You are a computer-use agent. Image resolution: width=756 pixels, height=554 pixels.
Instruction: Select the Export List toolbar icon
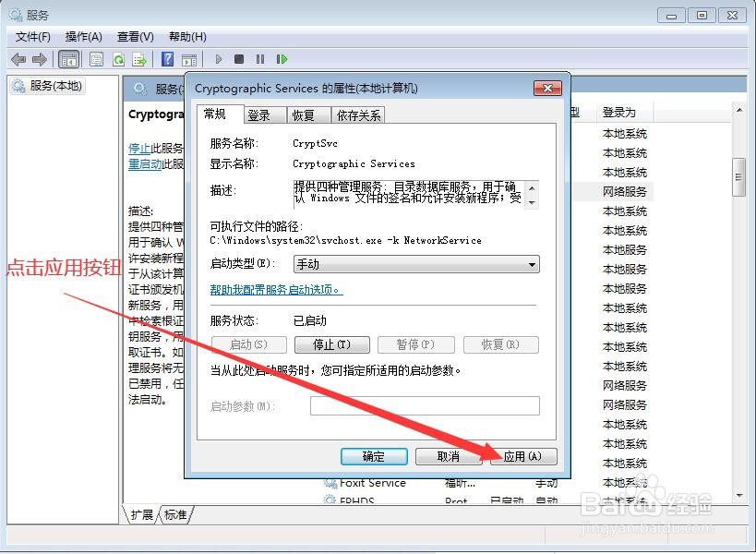pyautogui.click(x=140, y=59)
